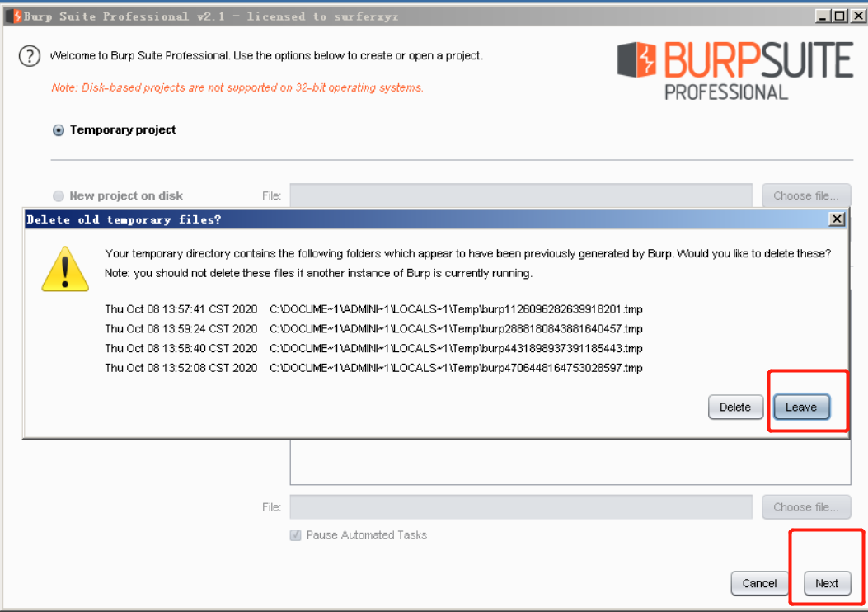Click the timestamp Thu Oct 08 13:57:41 CST 2020
868x612 pixels.
click(181, 309)
